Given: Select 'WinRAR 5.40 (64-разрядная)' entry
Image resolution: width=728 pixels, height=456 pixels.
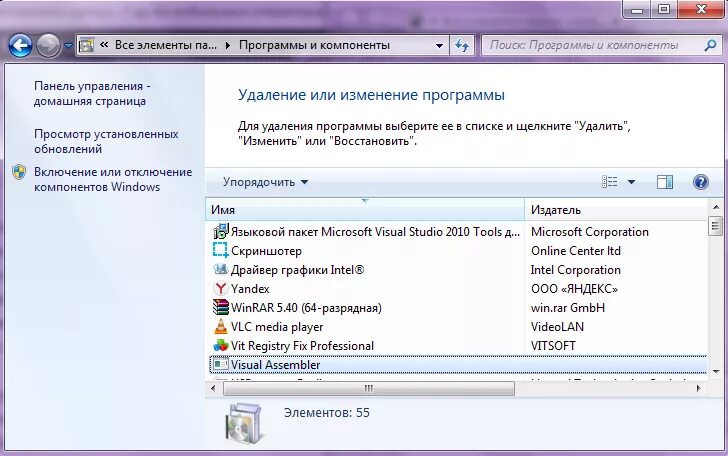Looking at the screenshot, I should pyautogui.click(x=459, y=308).
